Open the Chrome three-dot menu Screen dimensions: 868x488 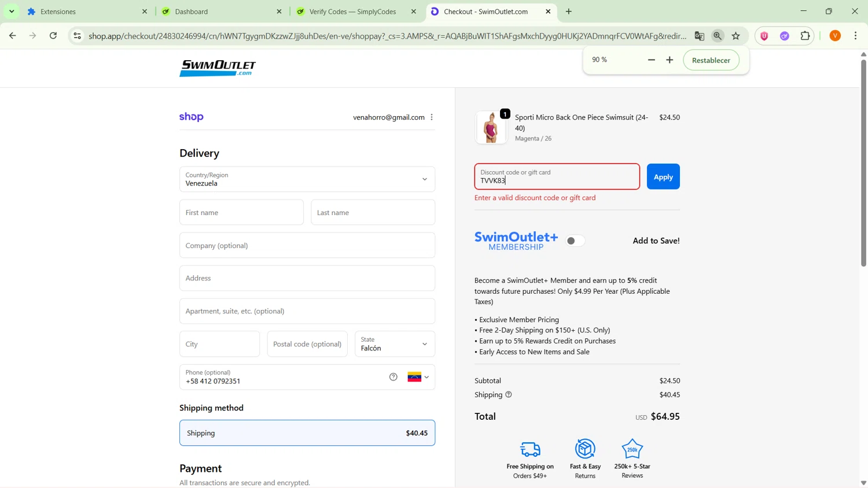tap(856, 36)
